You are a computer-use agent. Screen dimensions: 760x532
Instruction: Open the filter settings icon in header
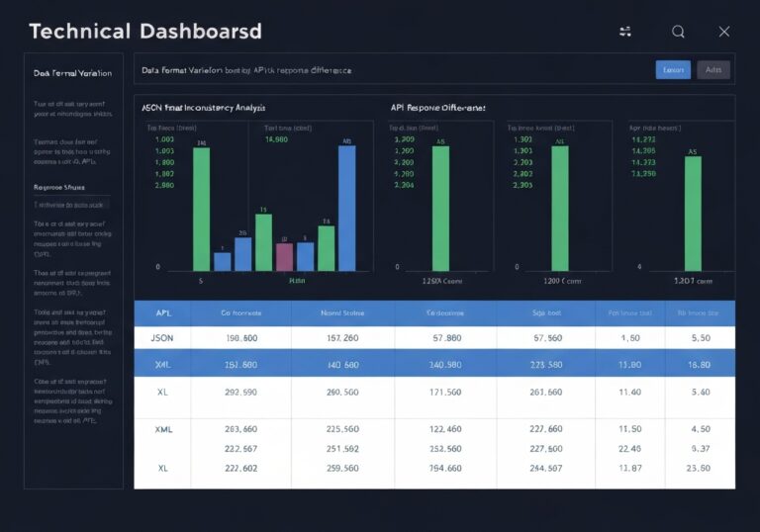[624, 32]
